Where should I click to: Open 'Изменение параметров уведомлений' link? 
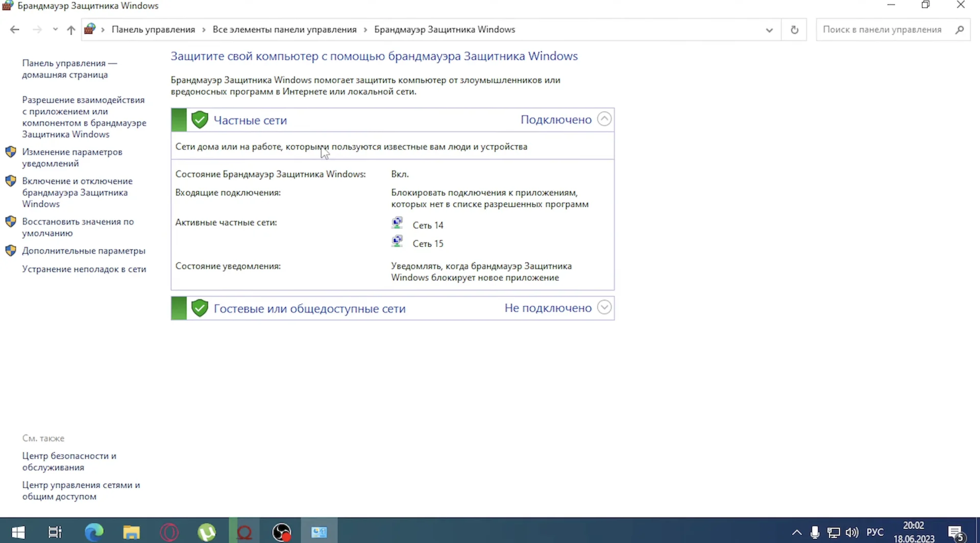72,158
